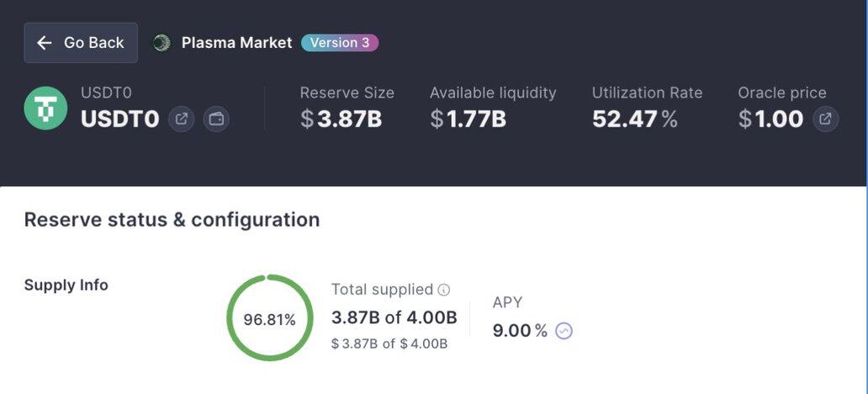Image resolution: width=868 pixels, height=394 pixels.
Task: Click the left arrow icon in Go Back
Action: [x=45, y=43]
